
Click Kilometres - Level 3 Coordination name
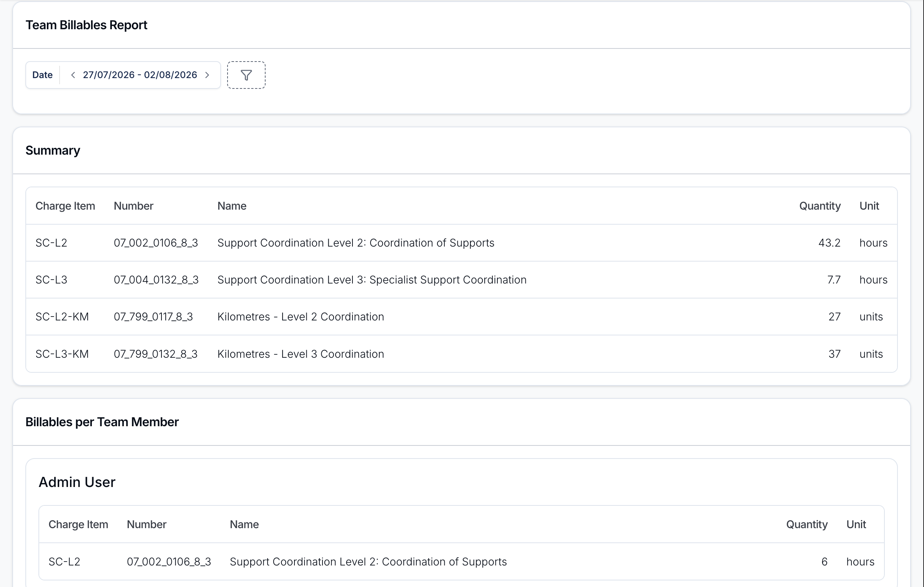(301, 354)
